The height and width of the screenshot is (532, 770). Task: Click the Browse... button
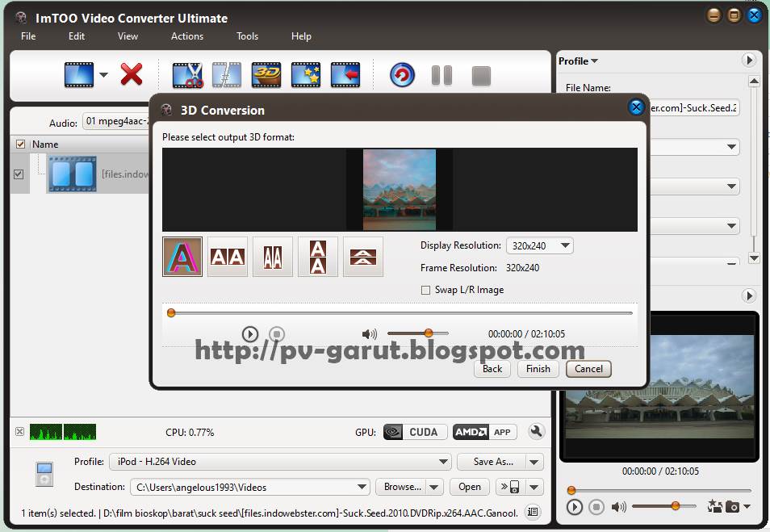[x=401, y=487]
